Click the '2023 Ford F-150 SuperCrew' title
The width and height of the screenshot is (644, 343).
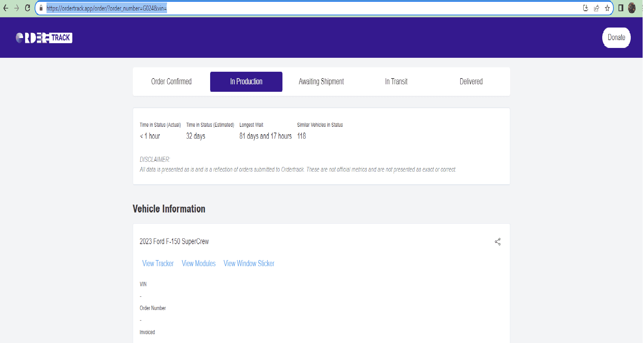174,241
